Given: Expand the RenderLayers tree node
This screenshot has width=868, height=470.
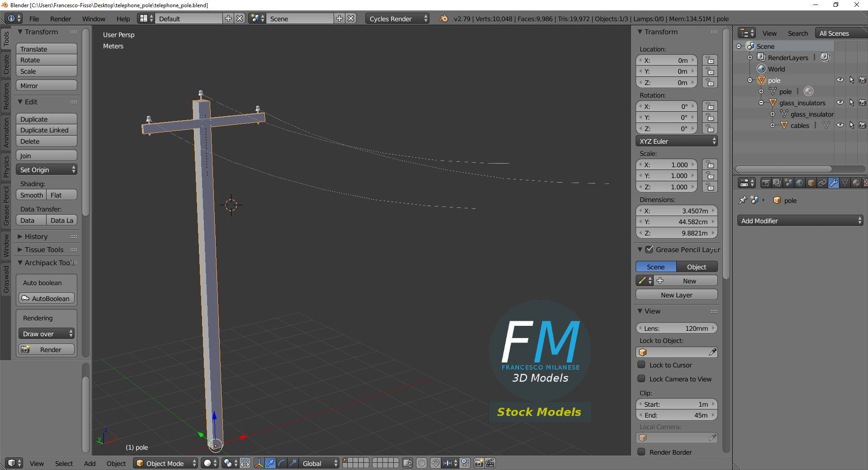Looking at the screenshot, I should click(x=750, y=57).
